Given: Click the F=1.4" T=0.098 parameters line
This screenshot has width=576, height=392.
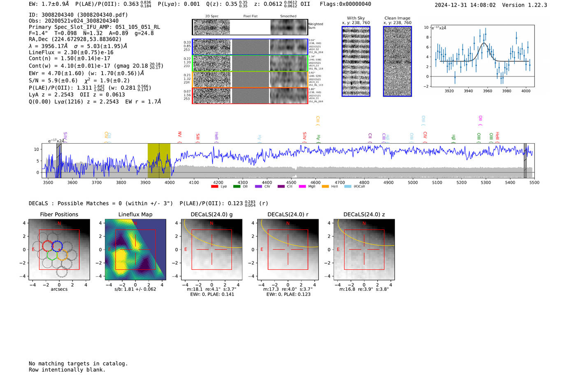Looking at the screenshot, I should [x=91, y=33].
